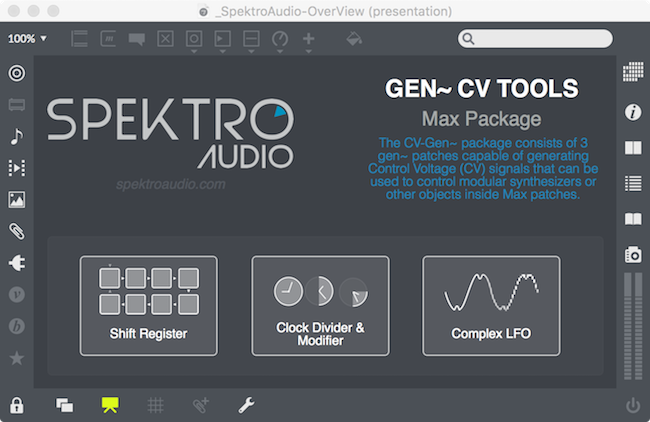Open the Max console list icon
The width and height of the screenshot is (650, 422).
click(x=633, y=183)
